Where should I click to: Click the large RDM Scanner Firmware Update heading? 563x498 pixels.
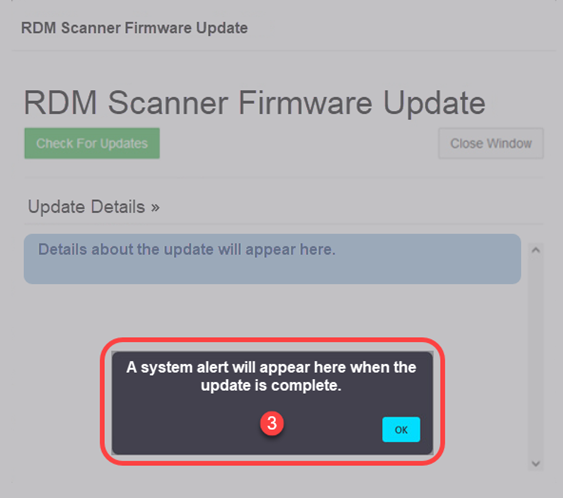point(255,103)
